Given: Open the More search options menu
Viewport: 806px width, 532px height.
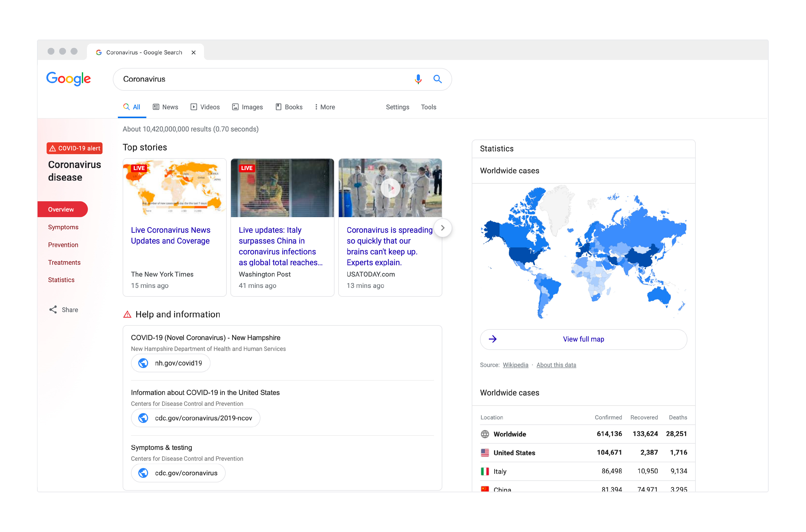Looking at the screenshot, I should coord(325,107).
